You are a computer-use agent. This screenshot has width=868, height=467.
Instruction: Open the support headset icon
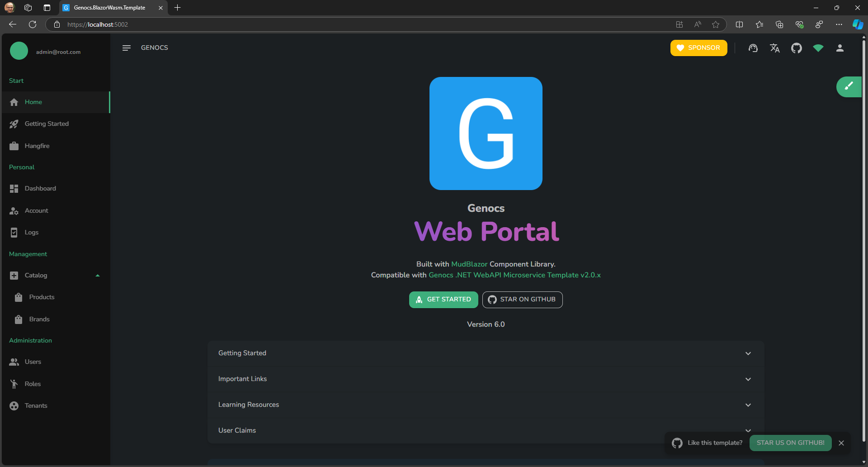click(753, 48)
